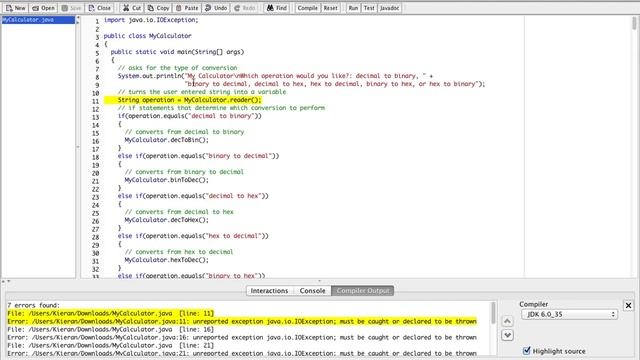Select MyCalculator.java in the file list
This screenshot has height=360, width=640.
38,20
